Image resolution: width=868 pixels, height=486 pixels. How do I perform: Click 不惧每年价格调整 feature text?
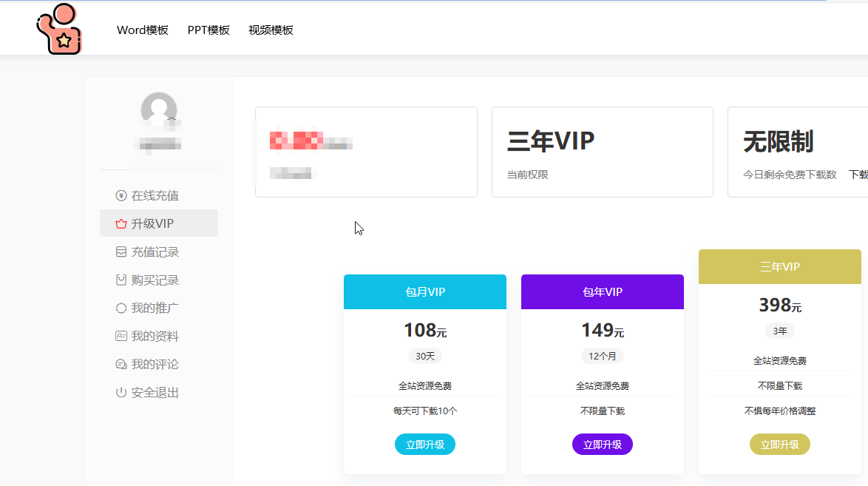tap(779, 411)
